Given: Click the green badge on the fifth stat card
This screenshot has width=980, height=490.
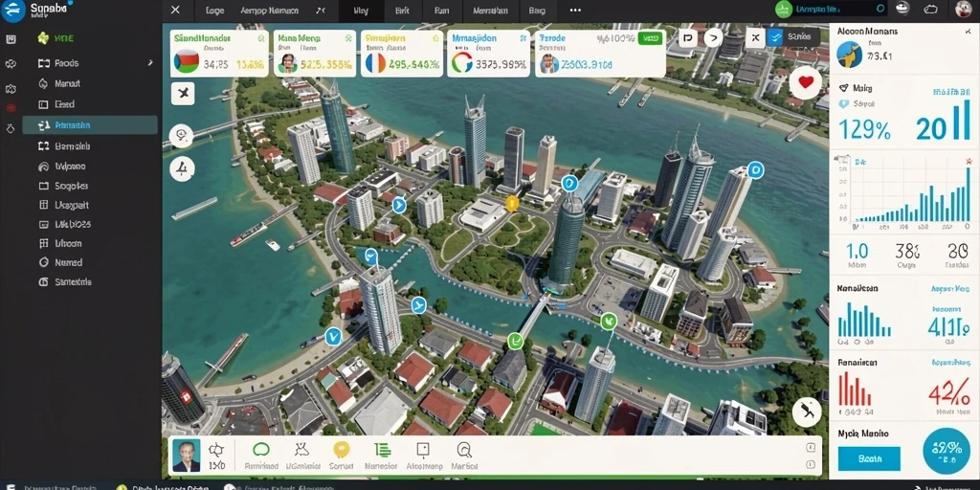Looking at the screenshot, I should 650,38.
